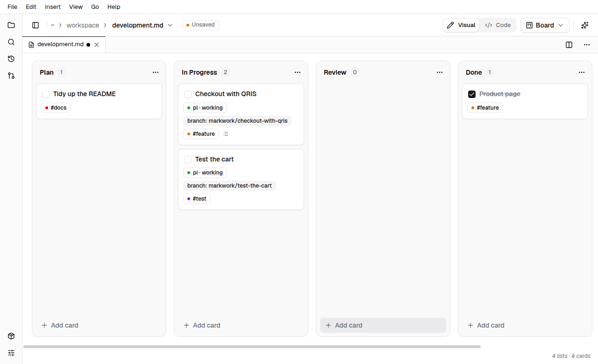Screen dimensions: 598x364
Task: Check the Checkout with QRIS checkbox
Action: 188,94
